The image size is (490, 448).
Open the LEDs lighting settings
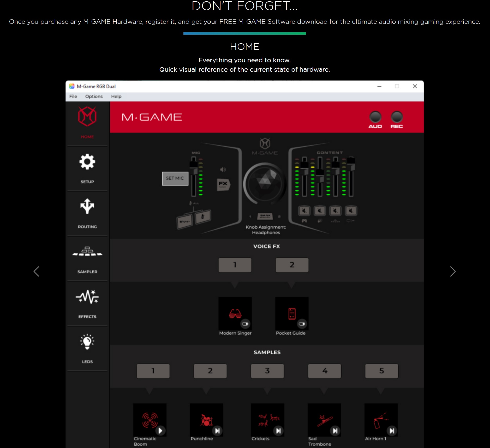[x=87, y=348]
